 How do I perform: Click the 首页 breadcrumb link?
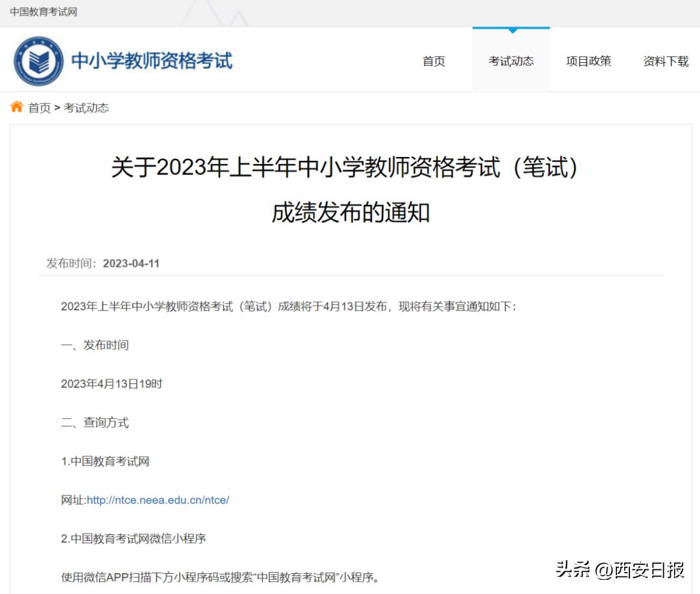(40, 108)
